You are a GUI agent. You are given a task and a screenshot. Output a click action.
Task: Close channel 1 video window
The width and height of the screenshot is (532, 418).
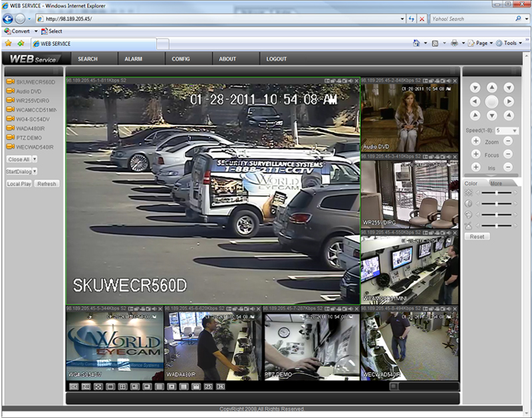tap(356, 81)
